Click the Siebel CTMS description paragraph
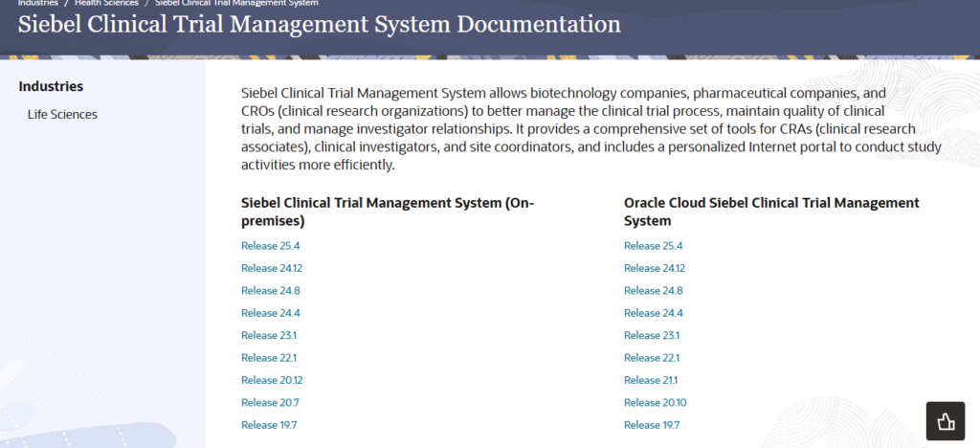 [591, 129]
